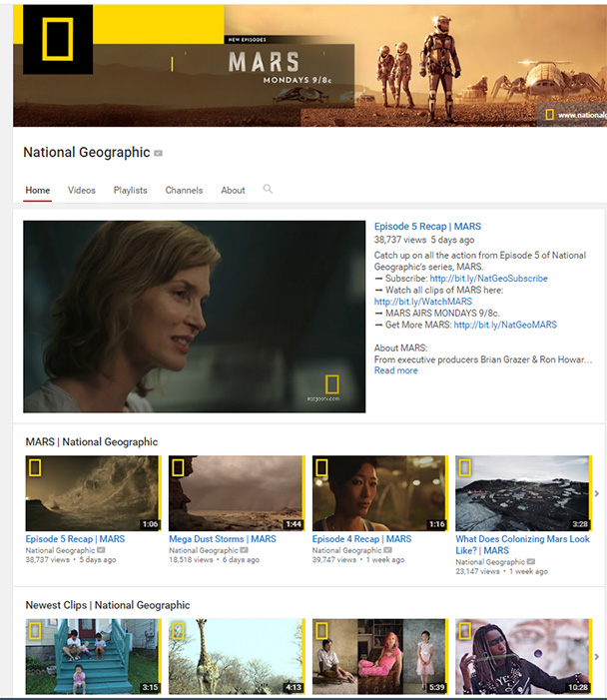Click the National Geographic channel logo

tap(57, 40)
